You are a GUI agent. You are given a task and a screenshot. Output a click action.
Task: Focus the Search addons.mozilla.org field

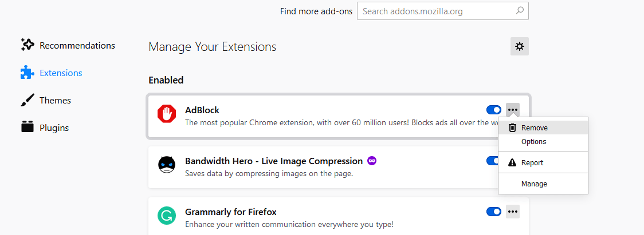point(443,11)
